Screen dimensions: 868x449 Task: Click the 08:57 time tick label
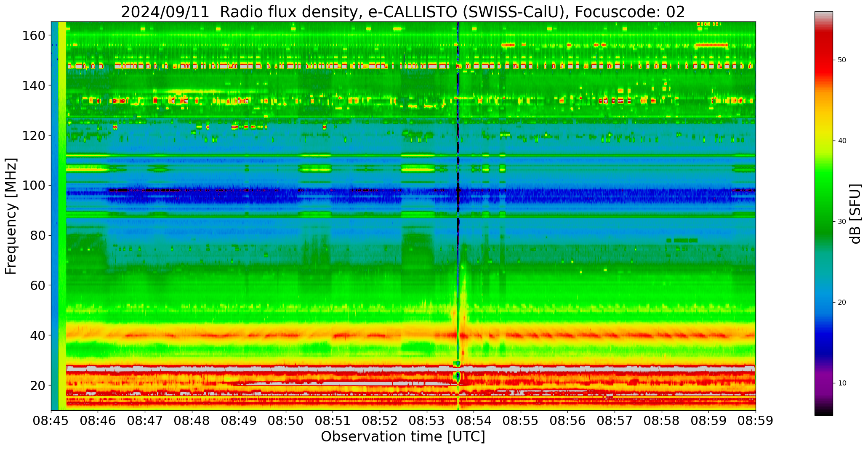point(615,421)
